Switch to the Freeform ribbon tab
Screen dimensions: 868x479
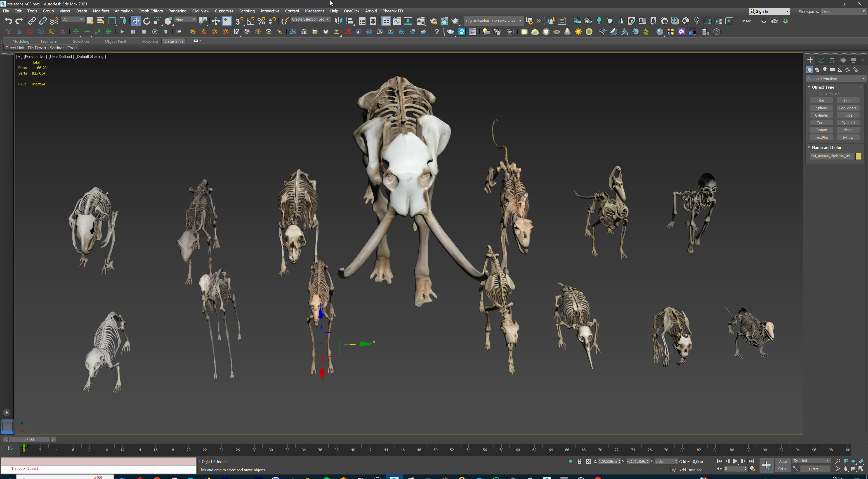click(49, 41)
